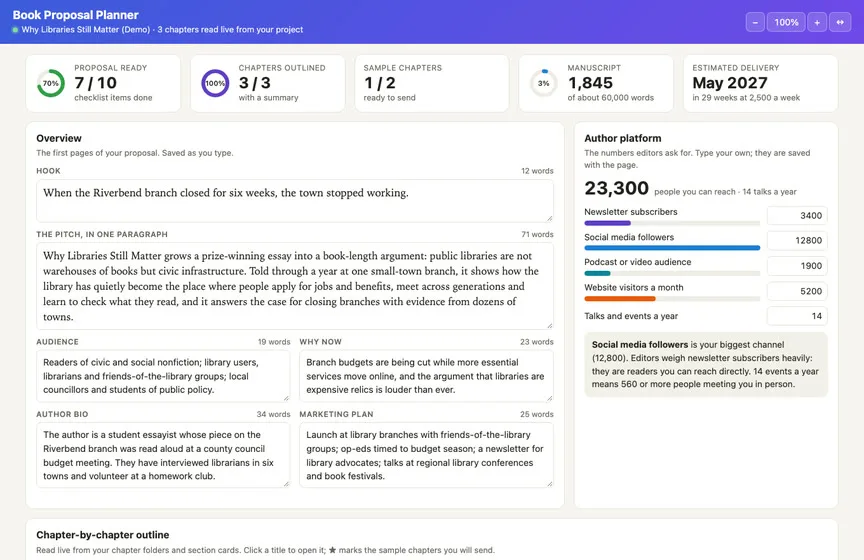Click the '25 words' marketing plan counter
Viewport: 864px width, 560px height.
(537, 414)
